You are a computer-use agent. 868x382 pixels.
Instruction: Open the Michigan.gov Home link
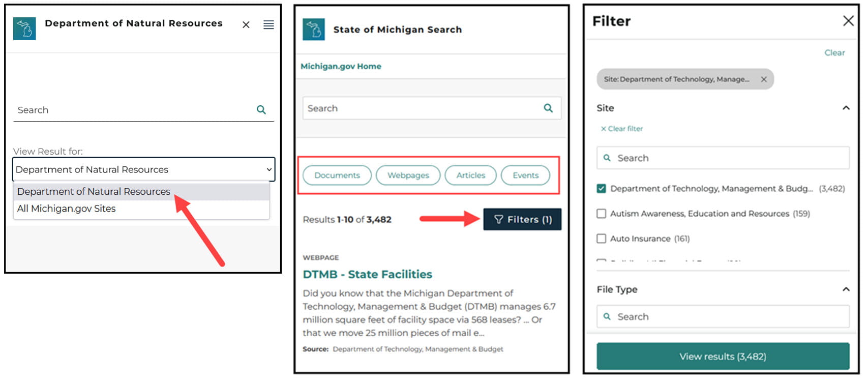point(341,66)
